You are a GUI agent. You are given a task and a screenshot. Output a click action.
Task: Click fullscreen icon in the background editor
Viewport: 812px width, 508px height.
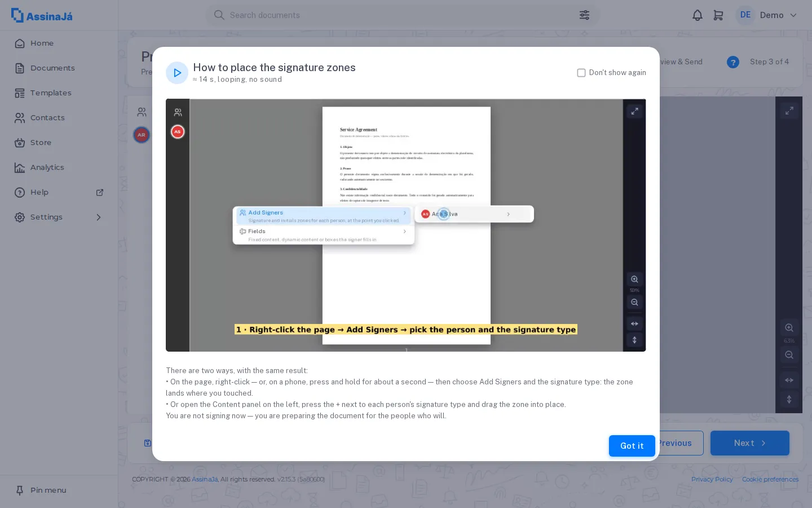coord(789,111)
